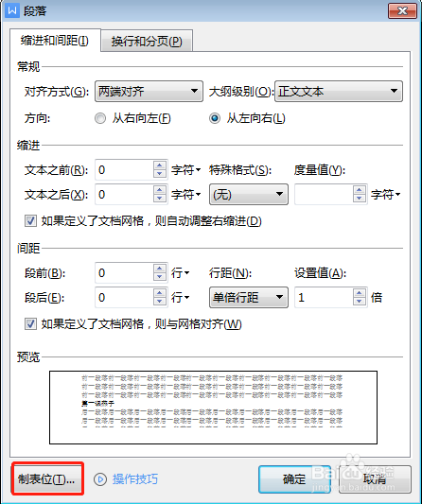Decrease 段后 spacing with down arrow
The width and height of the screenshot is (422, 504).
click(160, 302)
